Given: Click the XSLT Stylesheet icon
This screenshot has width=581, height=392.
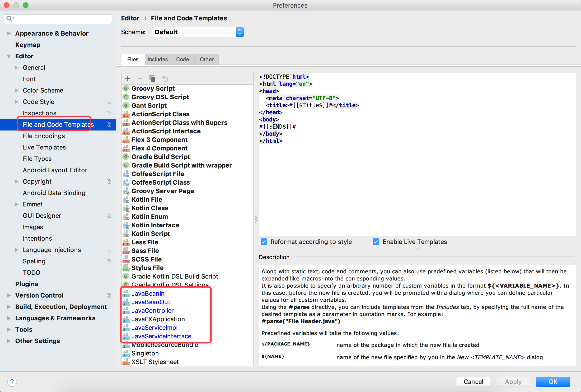Looking at the screenshot, I should [126, 362].
